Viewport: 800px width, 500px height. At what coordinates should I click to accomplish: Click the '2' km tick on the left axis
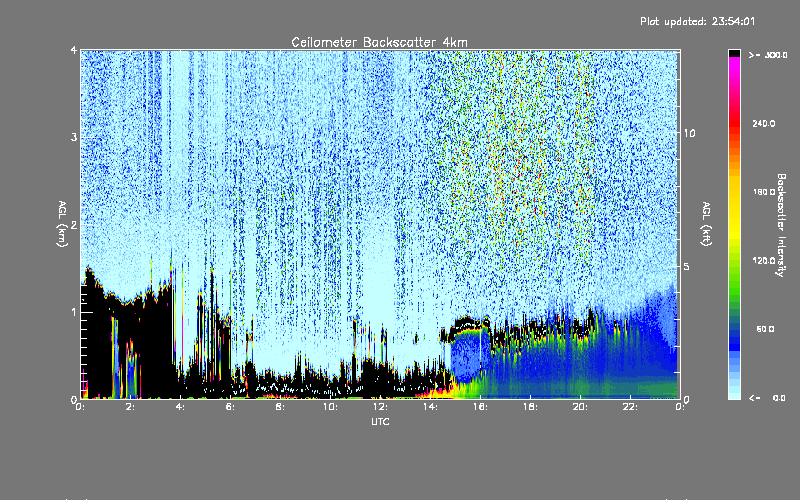pos(74,224)
